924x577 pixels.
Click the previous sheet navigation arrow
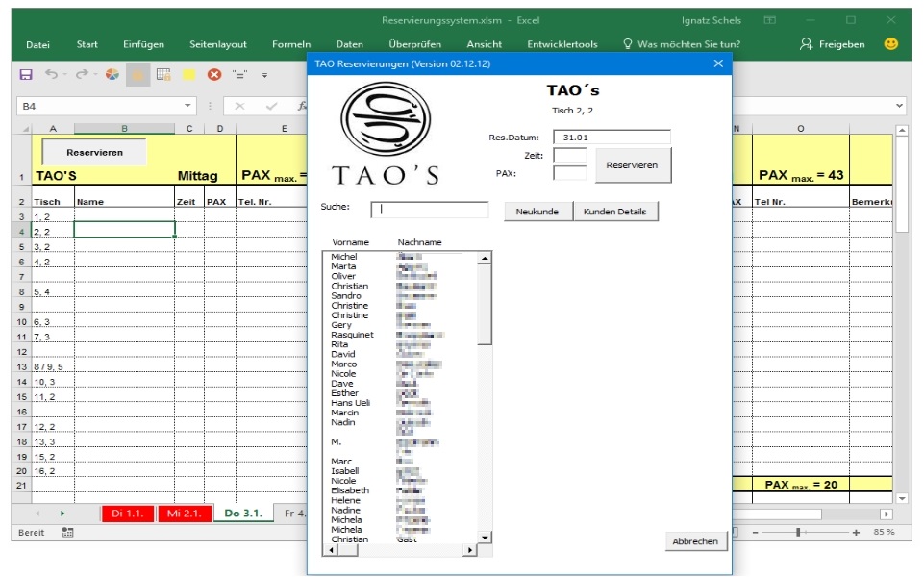tap(37, 514)
